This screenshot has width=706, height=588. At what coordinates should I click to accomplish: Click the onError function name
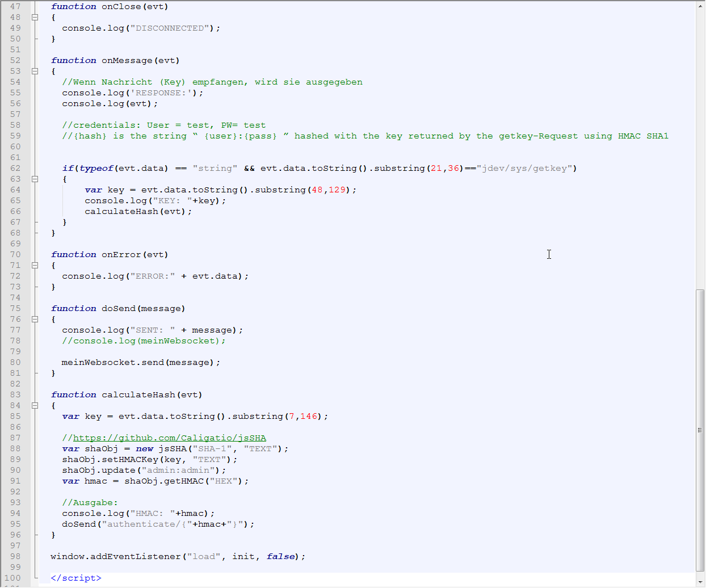tap(121, 254)
